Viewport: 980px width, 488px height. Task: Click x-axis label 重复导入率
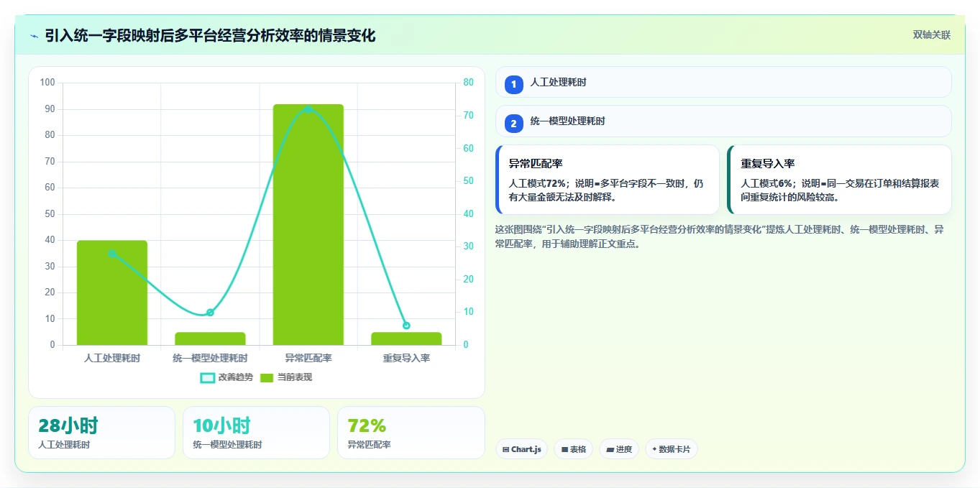[406, 358]
